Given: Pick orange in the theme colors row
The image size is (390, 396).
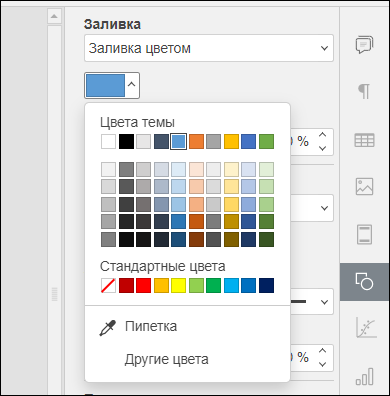Looking at the screenshot, I should pos(196,141).
